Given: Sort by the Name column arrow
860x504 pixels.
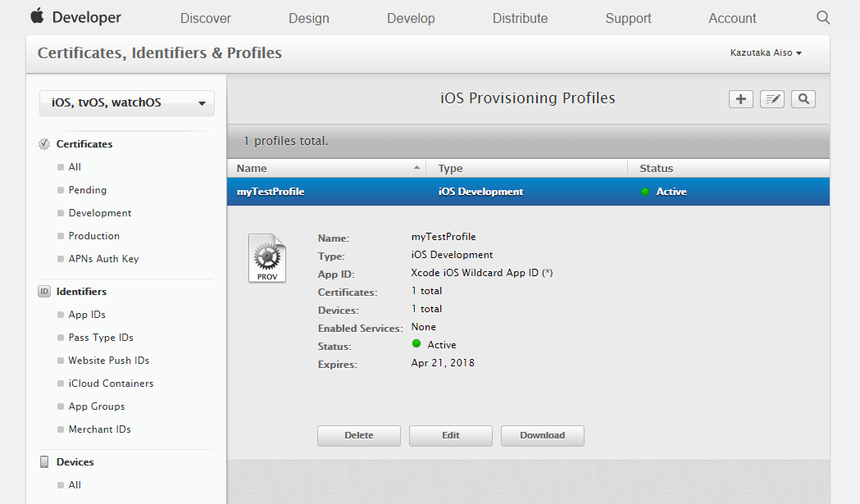Looking at the screenshot, I should (416, 168).
